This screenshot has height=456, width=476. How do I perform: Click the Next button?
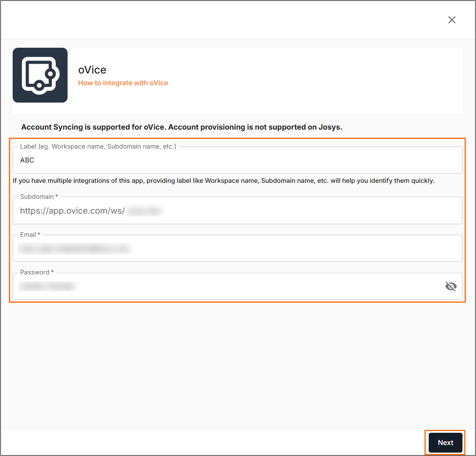[x=445, y=442]
